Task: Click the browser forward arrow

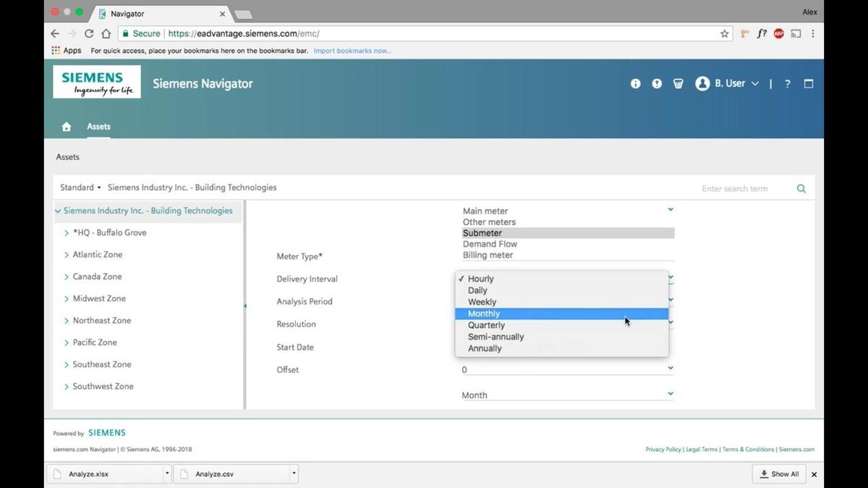Action: click(x=72, y=33)
